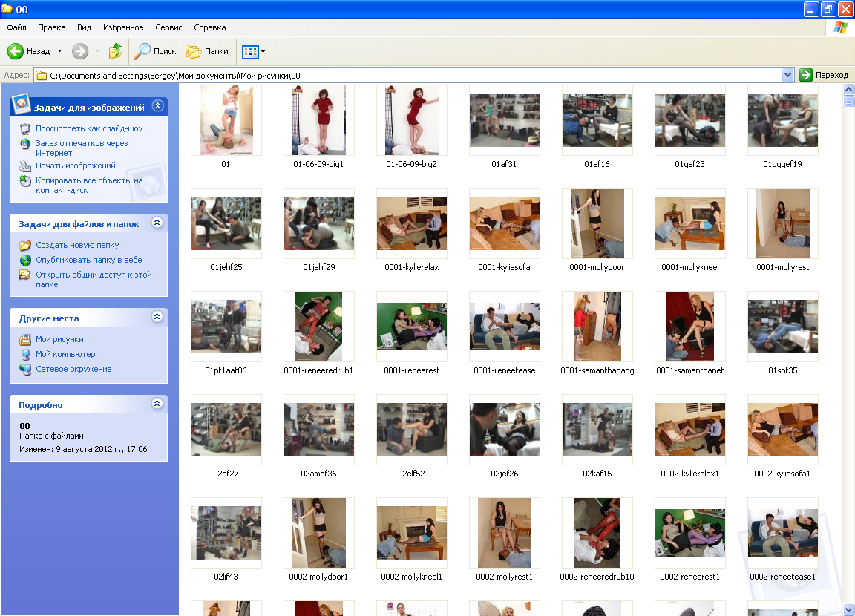Select thumbnail 0002-reneetease1
Screen dimensions: 855x616
[x=782, y=533]
